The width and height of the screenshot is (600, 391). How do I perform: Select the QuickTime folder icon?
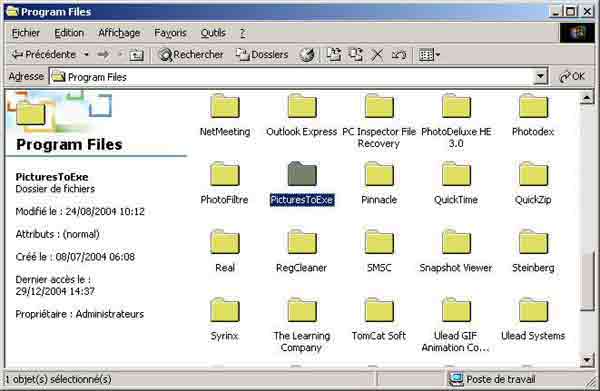tap(456, 174)
